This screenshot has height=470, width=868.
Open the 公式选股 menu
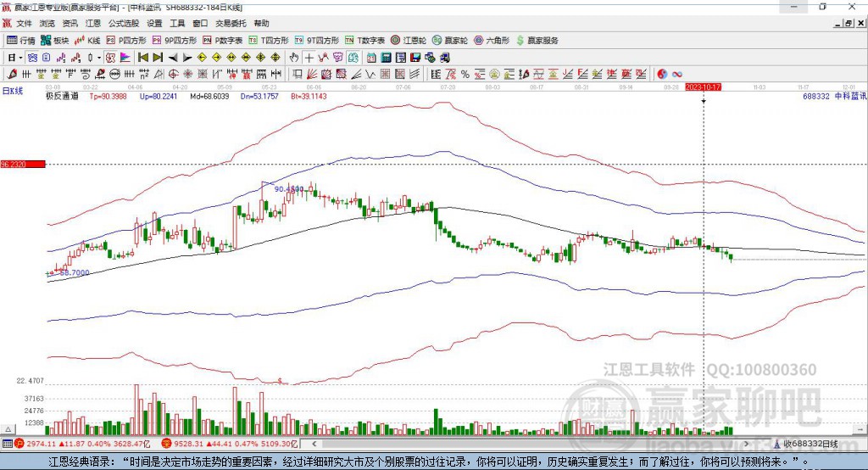[x=124, y=23]
